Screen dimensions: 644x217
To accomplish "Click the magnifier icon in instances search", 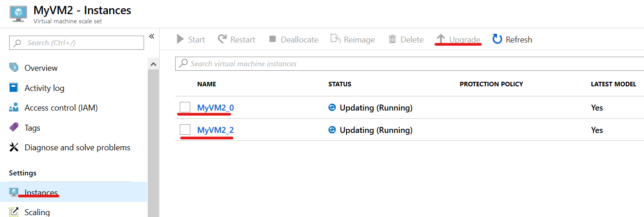I will click(x=183, y=64).
